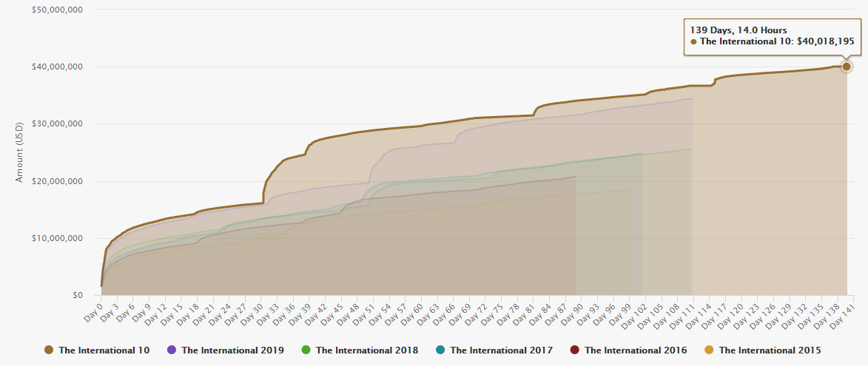
Task: Click the orange International 2015 legend dot
Action: (709, 350)
